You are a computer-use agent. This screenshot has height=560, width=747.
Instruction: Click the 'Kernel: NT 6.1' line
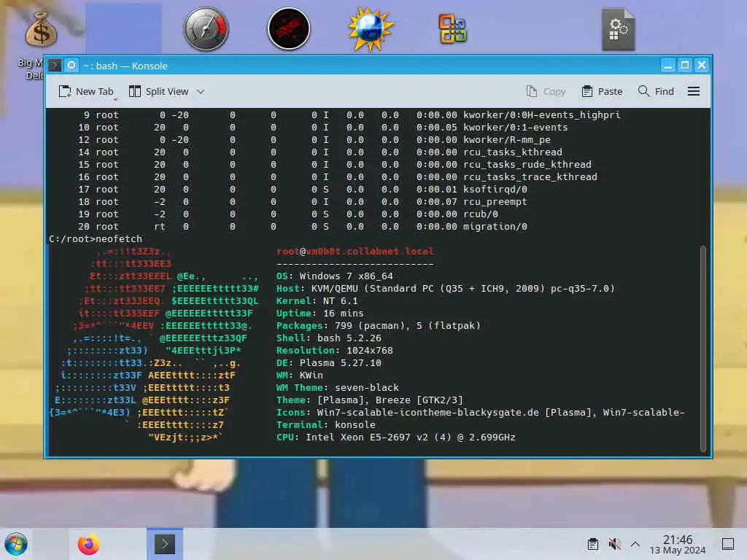[317, 301]
